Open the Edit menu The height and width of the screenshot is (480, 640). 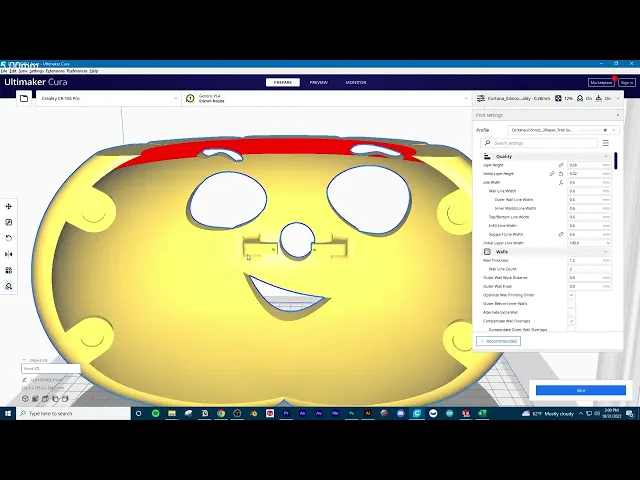(x=13, y=71)
